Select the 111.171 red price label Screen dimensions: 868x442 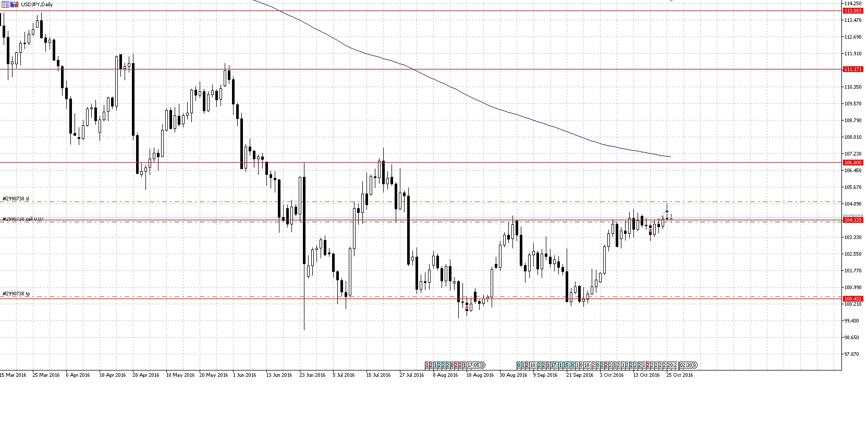[x=852, y=69]
